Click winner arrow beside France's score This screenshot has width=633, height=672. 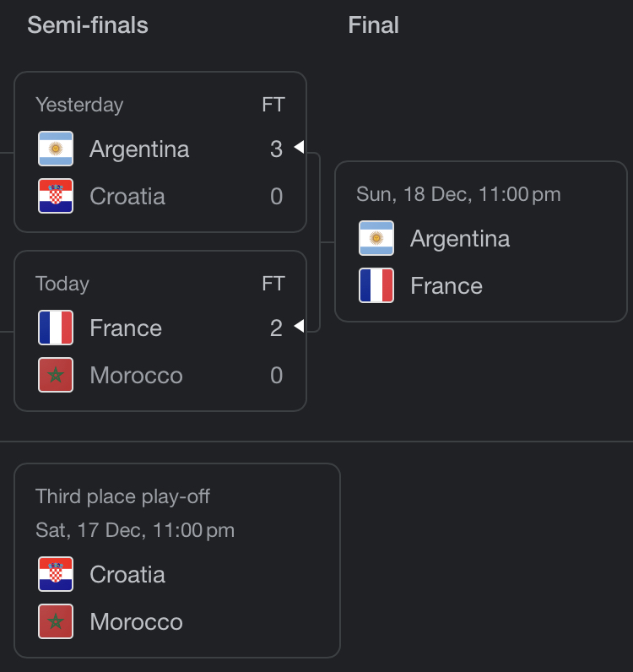pos(299,326)
